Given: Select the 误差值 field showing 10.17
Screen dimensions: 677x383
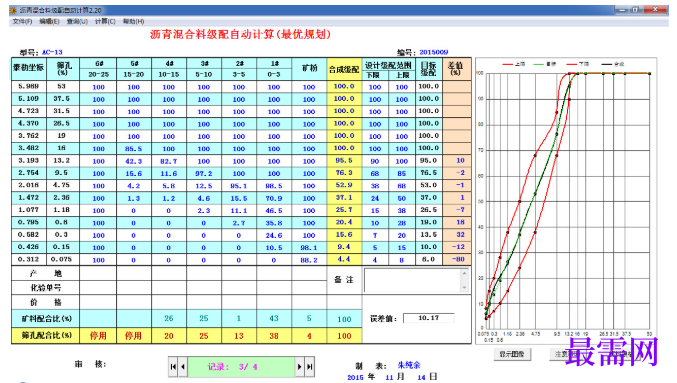Looking at the screenshot, I should (x=428, y=318).
